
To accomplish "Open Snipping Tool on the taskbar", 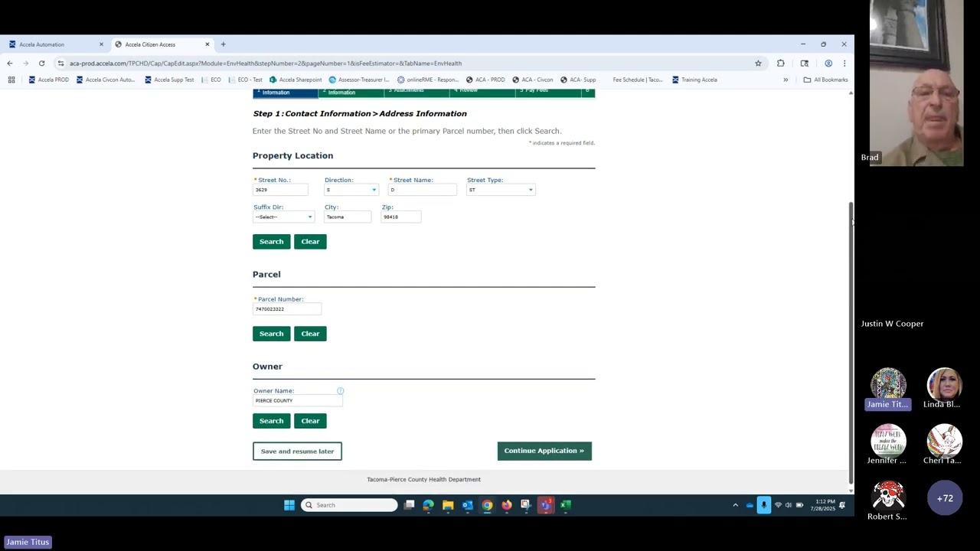I will (525, 505).
